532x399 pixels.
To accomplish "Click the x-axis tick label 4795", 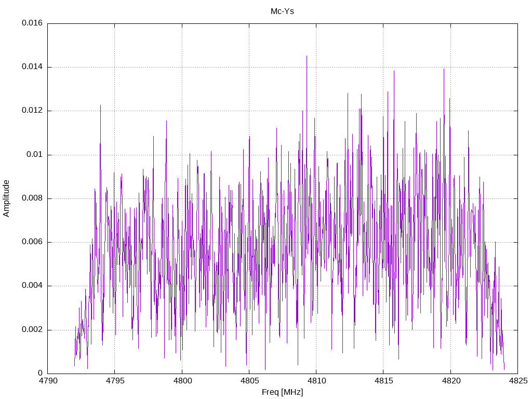I will 115,381.
